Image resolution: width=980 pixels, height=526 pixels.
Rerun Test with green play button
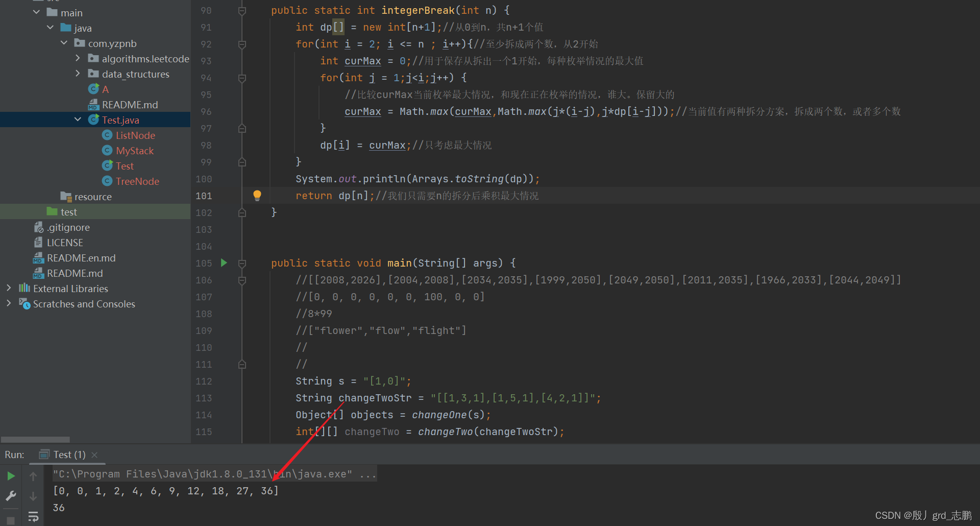tap(11, 476)
